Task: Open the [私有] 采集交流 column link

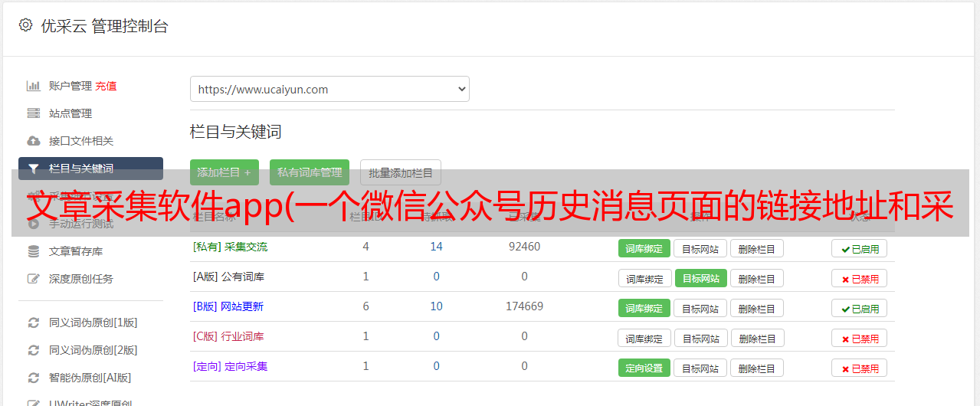Action: 230,247
